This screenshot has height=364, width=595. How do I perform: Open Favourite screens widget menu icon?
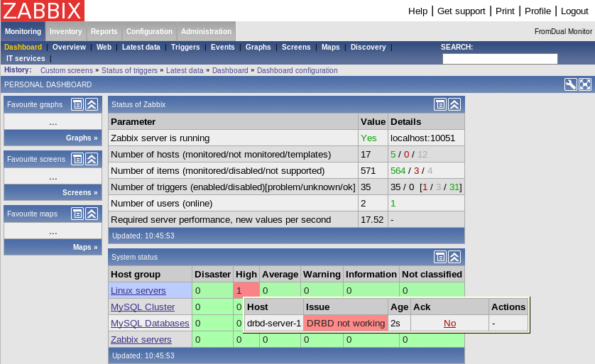[x=77, y=159]
